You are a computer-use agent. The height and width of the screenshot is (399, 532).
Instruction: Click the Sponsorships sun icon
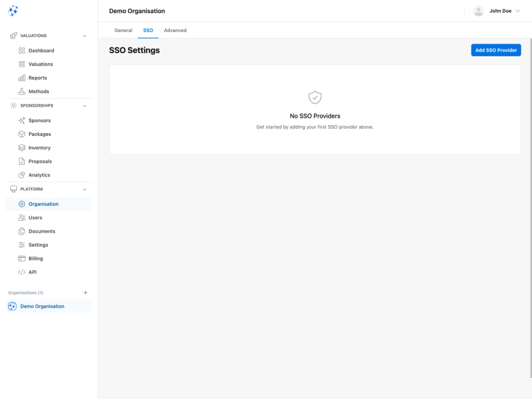tap(13, 105)
